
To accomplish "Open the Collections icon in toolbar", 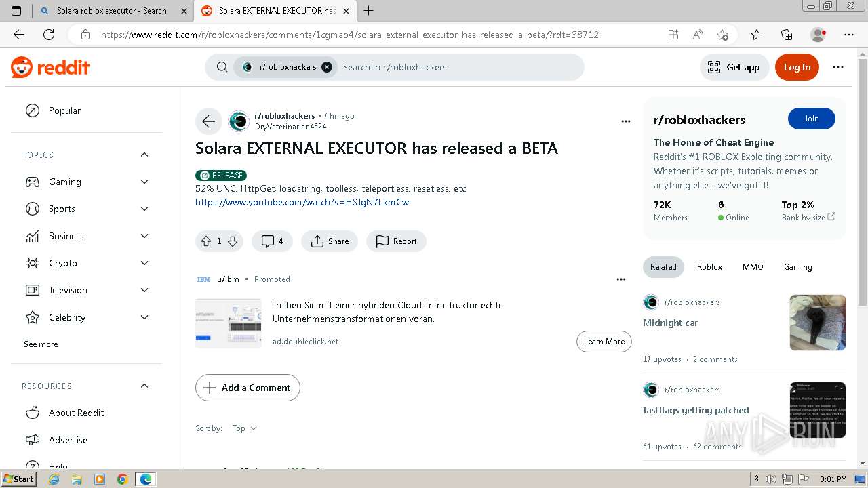I will point(787,35).
